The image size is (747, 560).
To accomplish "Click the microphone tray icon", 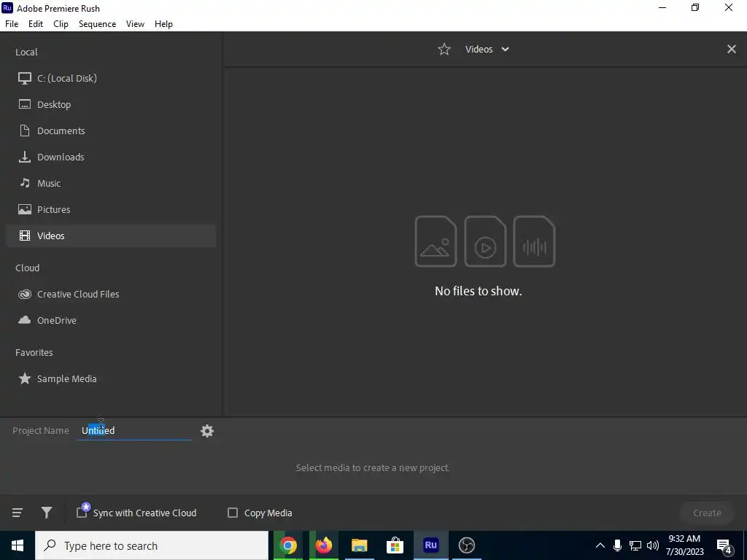I will click(x=617, y=545).
